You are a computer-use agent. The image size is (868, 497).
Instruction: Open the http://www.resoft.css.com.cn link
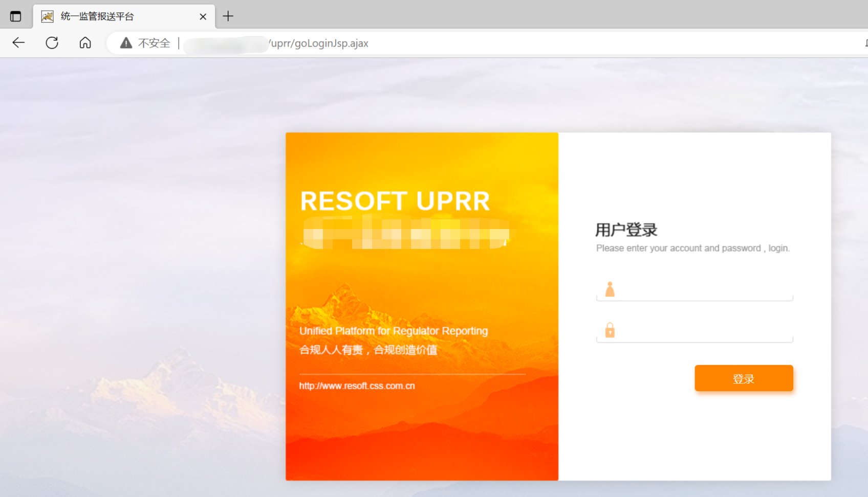(357, 386)
